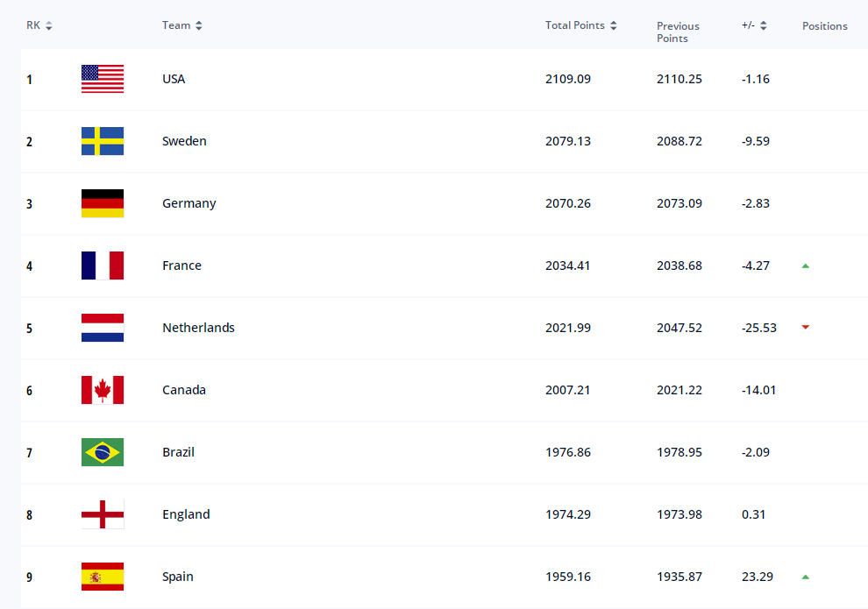Select the Previous Points column header
Image resolution: width=868 pixels, height=609 pixels.
tap(678, 32)
